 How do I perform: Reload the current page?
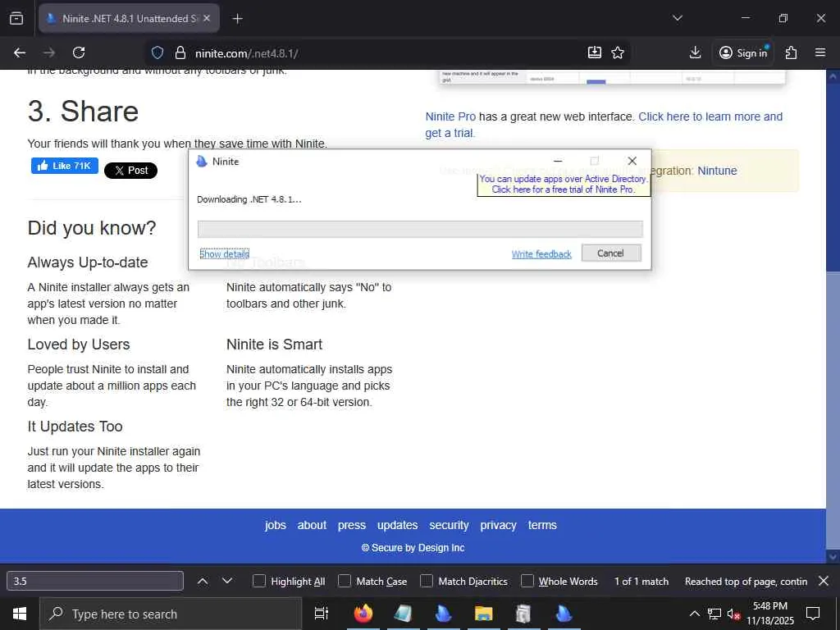(79, 52)
